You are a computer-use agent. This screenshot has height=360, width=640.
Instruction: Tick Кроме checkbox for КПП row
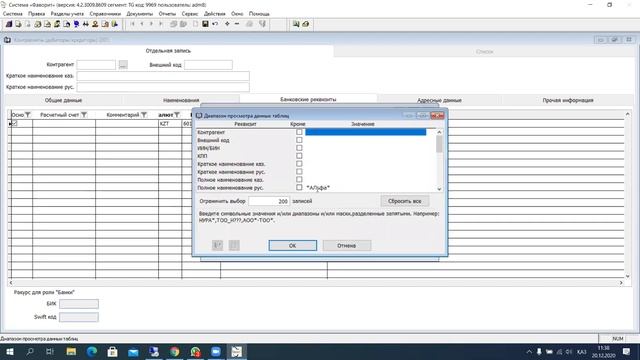click(299, 156)
